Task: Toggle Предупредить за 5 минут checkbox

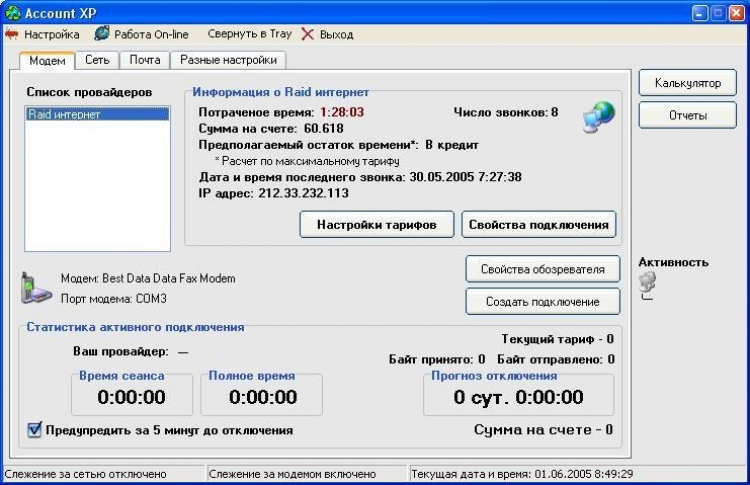Action: [34, 430]
